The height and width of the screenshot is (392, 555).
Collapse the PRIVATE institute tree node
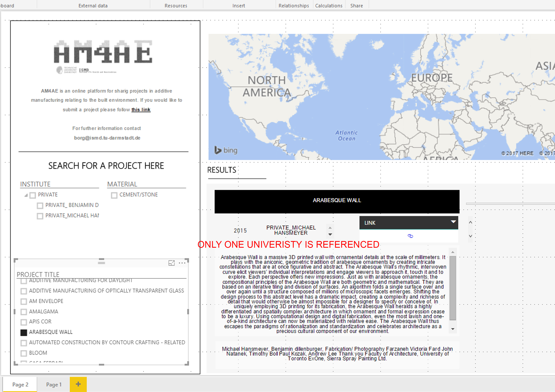tap(26, 195)
